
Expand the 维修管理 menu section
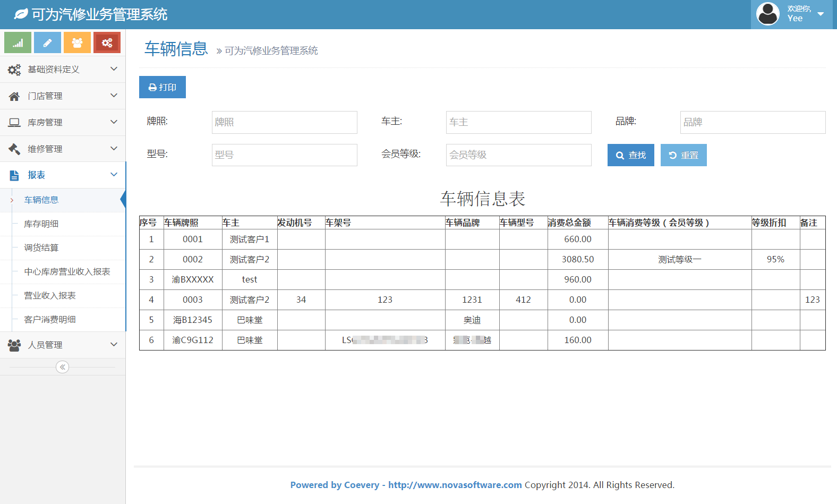click(63, 149)
